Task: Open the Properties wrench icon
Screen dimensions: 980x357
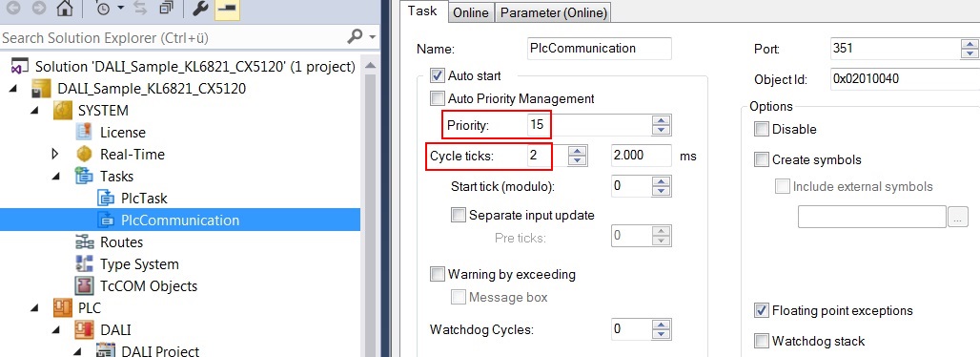Action: (199, 9)
